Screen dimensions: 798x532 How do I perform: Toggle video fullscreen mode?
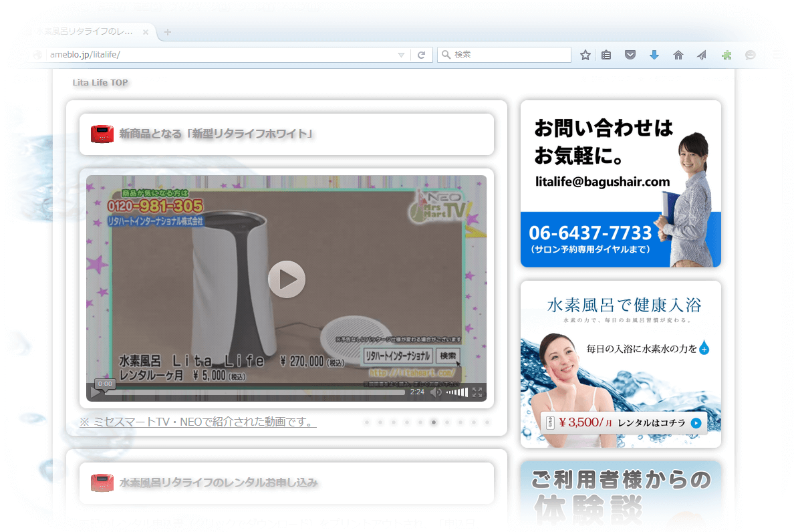point(477,392)
